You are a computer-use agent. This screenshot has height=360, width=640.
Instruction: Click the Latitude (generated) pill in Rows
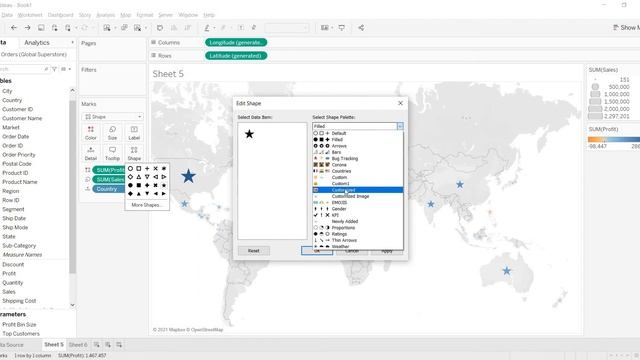[236, 56]
